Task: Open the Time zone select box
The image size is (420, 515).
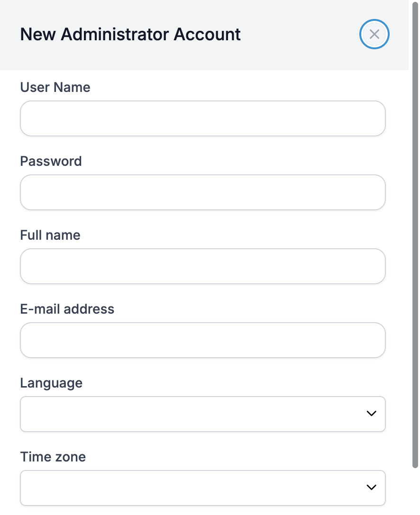Action: coord(203,488)
